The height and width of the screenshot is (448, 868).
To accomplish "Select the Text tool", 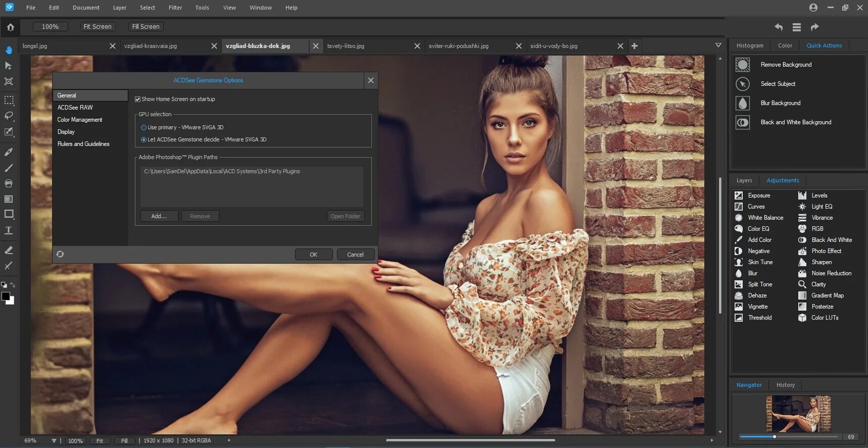I will point(9,230).
